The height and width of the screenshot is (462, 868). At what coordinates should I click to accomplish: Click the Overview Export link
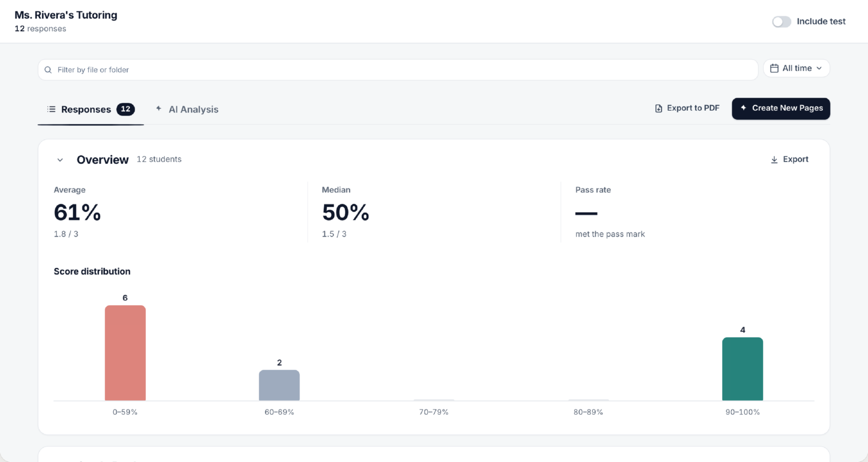point(789,160)
